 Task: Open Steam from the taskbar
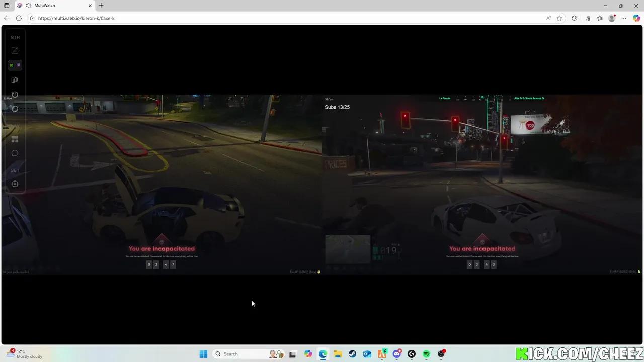tap(353, 354)
